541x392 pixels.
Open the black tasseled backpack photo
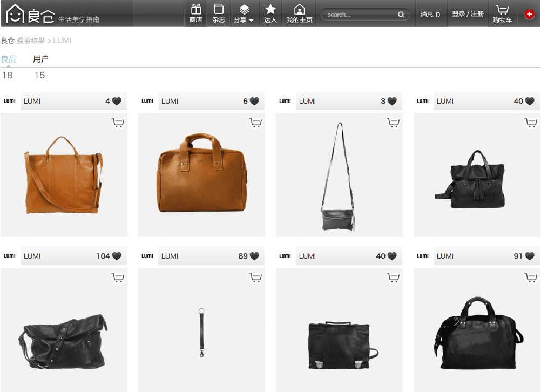[x=477, y=175]
